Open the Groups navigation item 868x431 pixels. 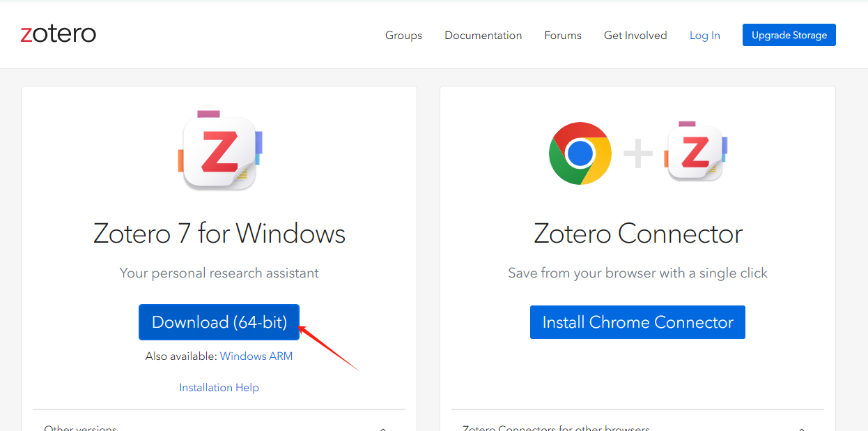pos(403,35)
